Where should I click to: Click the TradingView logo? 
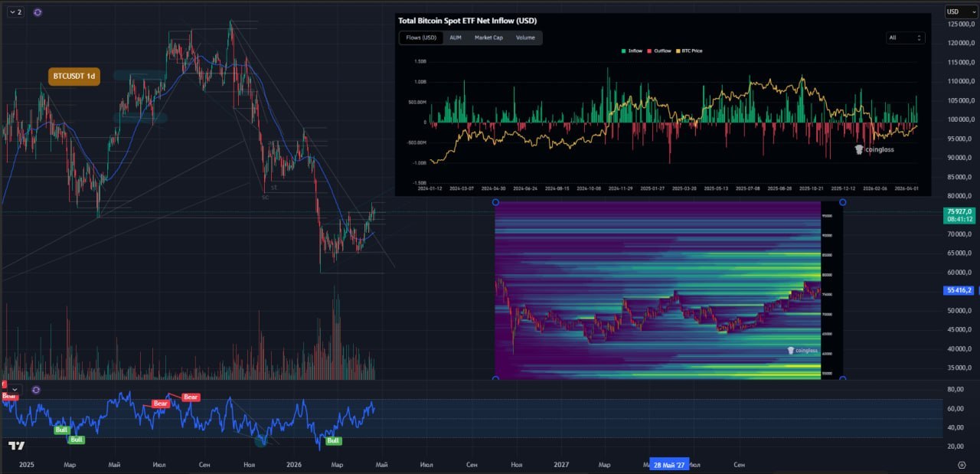[16, 446]
